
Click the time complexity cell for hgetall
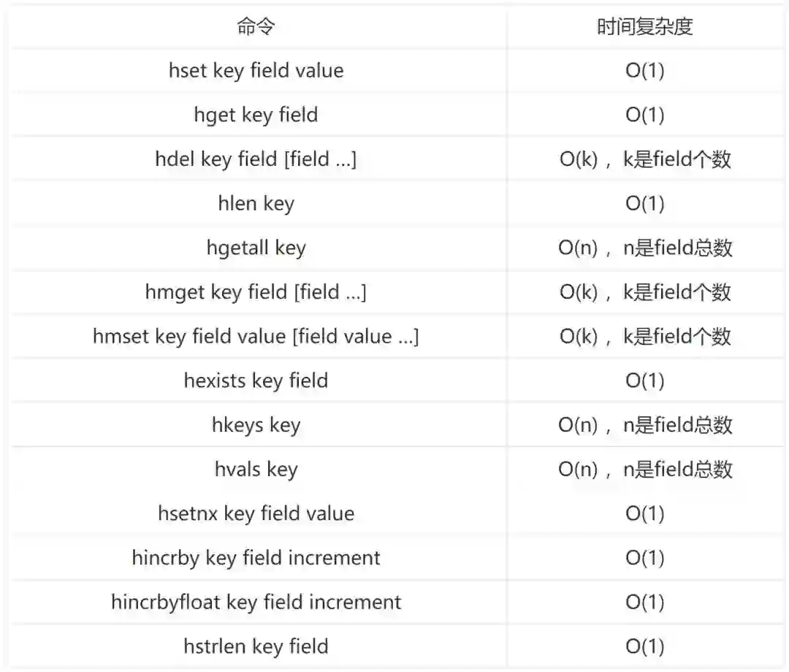[644, 248]
